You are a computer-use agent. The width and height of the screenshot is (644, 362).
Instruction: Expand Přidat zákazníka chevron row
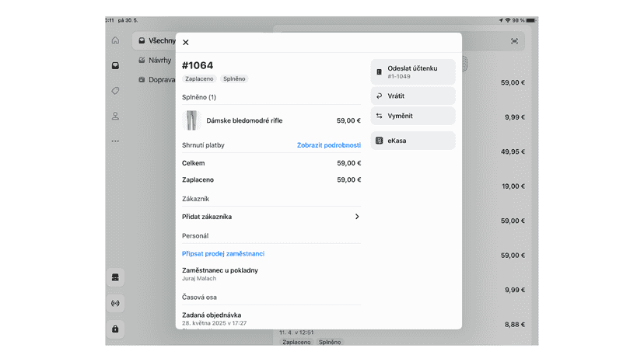[271, 217]
